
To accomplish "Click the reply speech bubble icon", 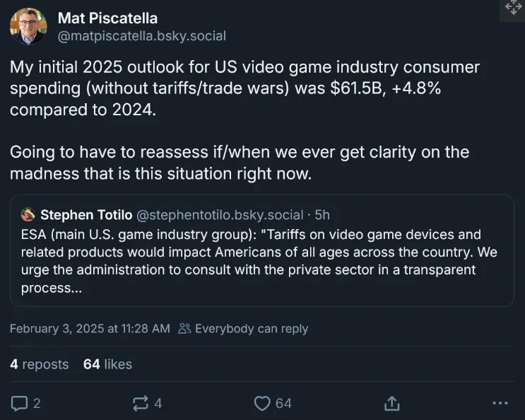I will click(x=20, y=403).
